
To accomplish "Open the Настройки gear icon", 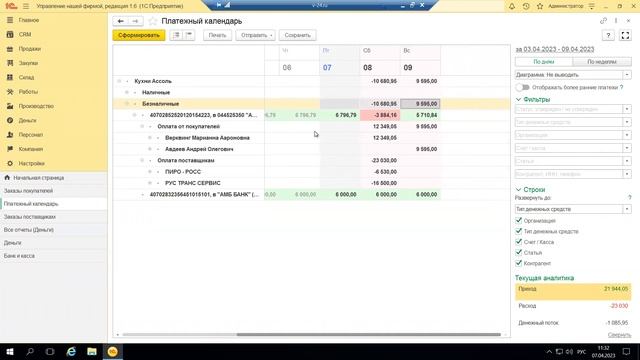I will [10, 163].
